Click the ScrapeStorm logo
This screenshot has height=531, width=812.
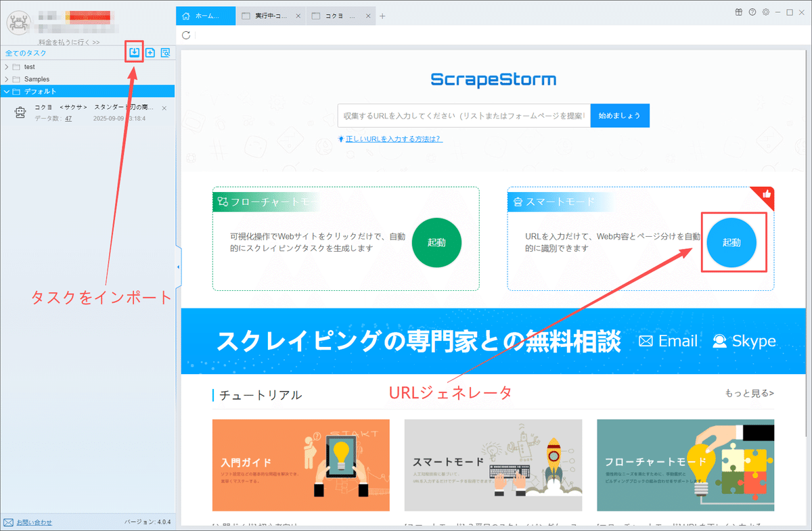493,80
